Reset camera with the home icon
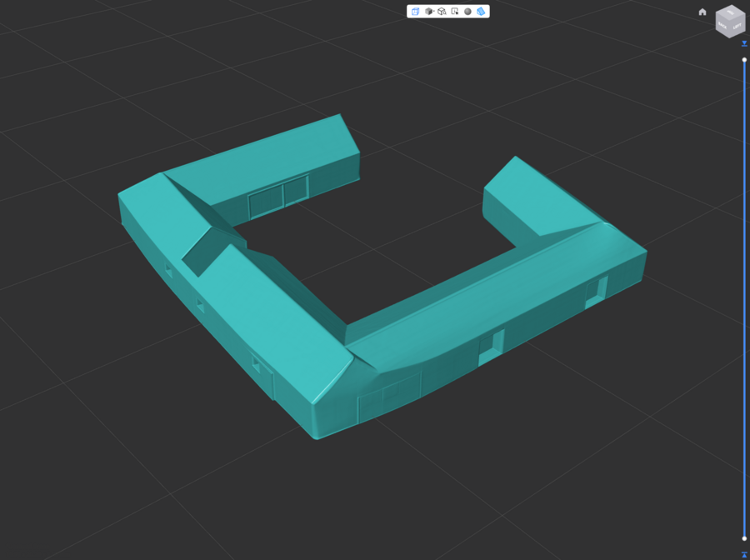This screenshot has width=750, height=560. pyautogui.click(x=702, y=12)
